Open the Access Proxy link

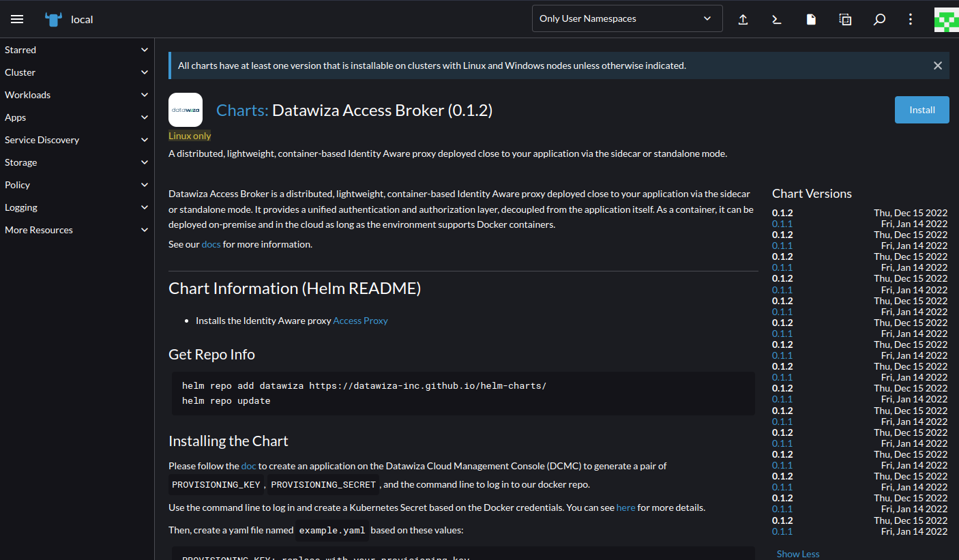tap(360, 320)
